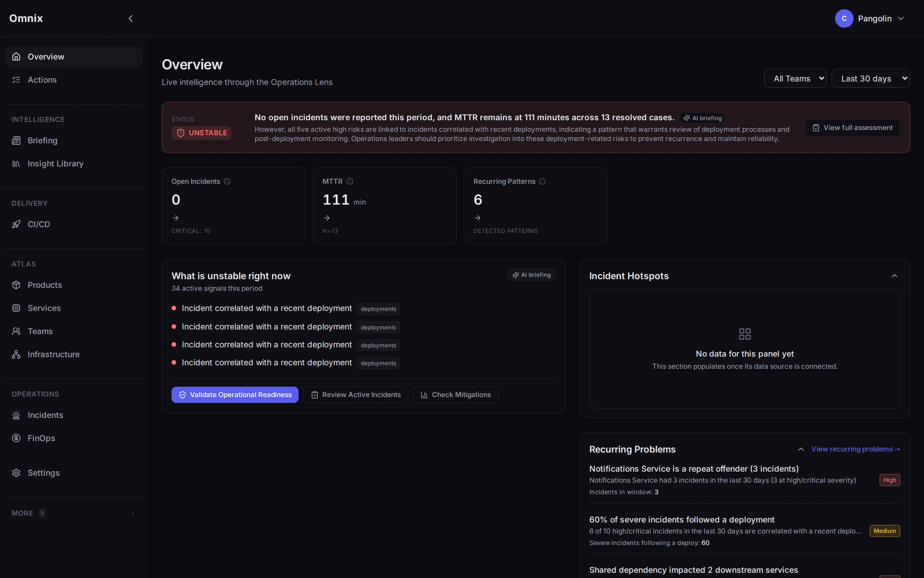Click the info icon beside Recurring Patterns
This screenshot has width=924, height=578.
542,181
